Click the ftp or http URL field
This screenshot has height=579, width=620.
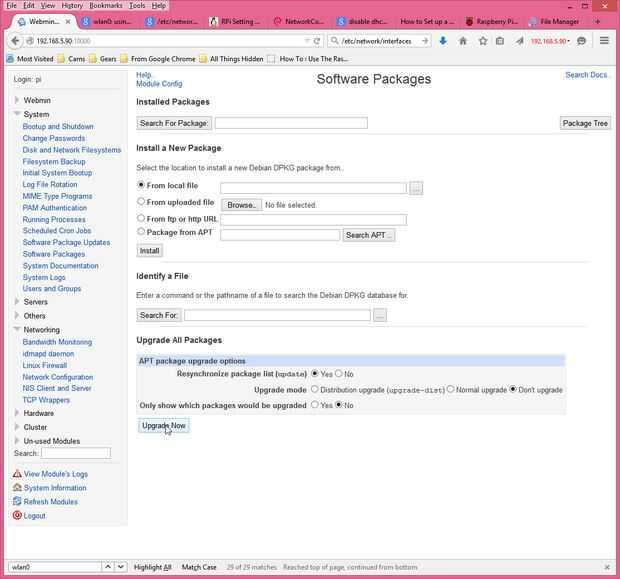coord(314,219)
